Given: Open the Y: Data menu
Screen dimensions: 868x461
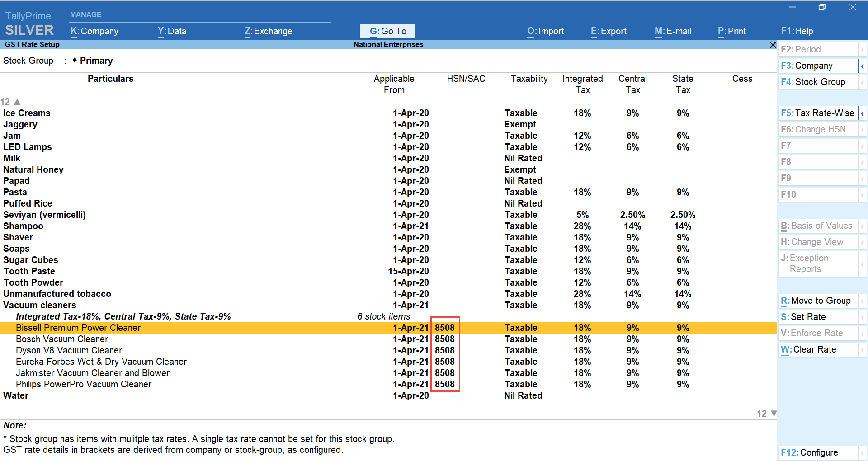Looking at the screenshot, I should (x=172, y=31).
